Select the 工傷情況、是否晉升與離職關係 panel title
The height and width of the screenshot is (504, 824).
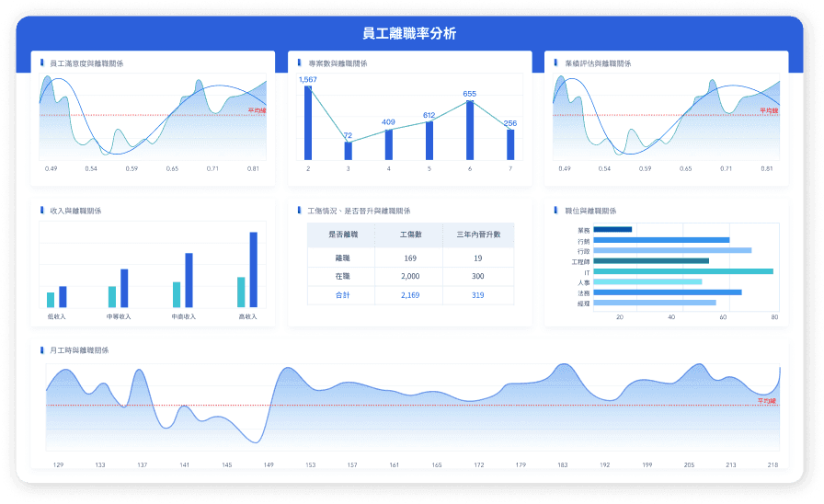[359, 211]
